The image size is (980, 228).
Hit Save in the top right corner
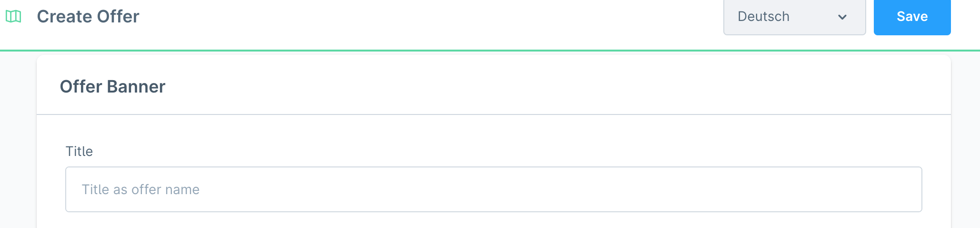(912, 17)
